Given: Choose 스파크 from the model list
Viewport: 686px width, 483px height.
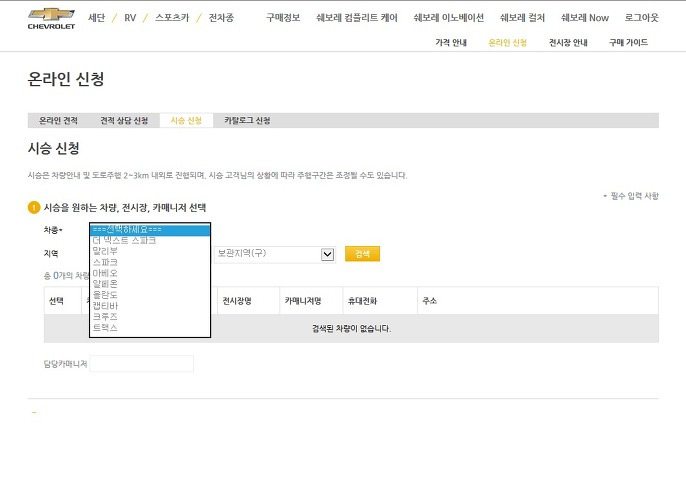Looking at the screenshot, I should [150, 262].
